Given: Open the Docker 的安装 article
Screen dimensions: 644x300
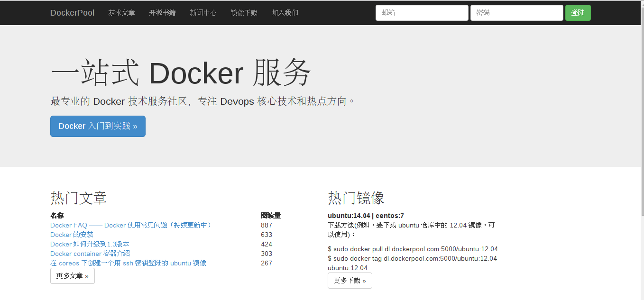Looking at the screenshot, I should [x=72, y=235].
